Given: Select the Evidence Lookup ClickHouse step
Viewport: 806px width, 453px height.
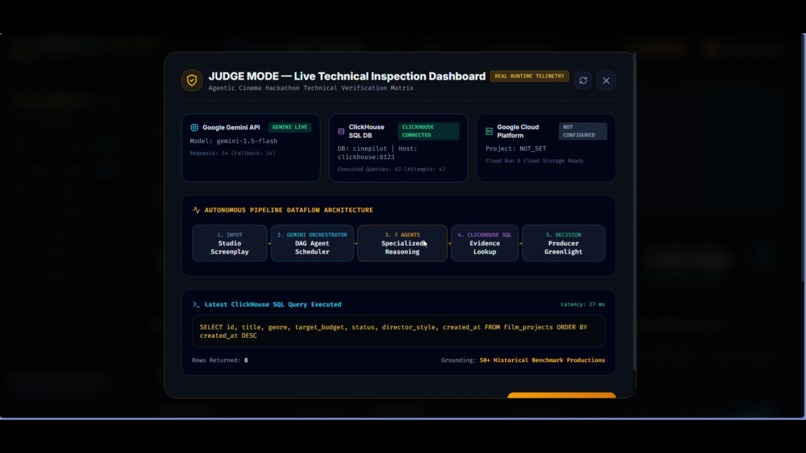Looking at the screenshot, I should pos(484,243).
